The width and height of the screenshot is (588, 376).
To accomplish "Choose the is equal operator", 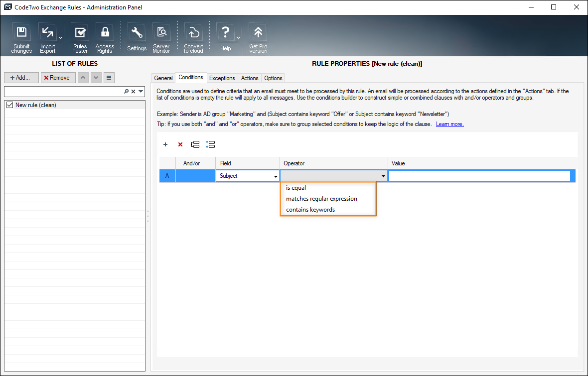I will click(328, 188).
